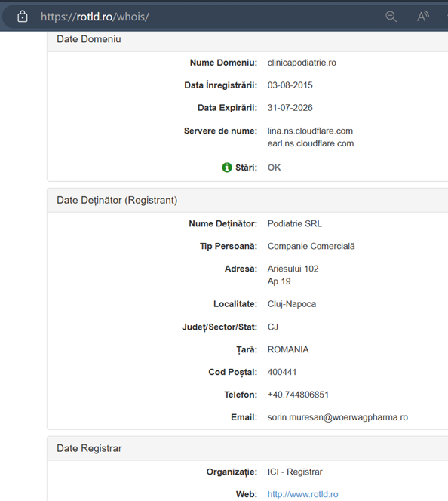Click the zoom magnifier icon in address bar
This screenshot has height=501, width=448.
click(391, 17)
